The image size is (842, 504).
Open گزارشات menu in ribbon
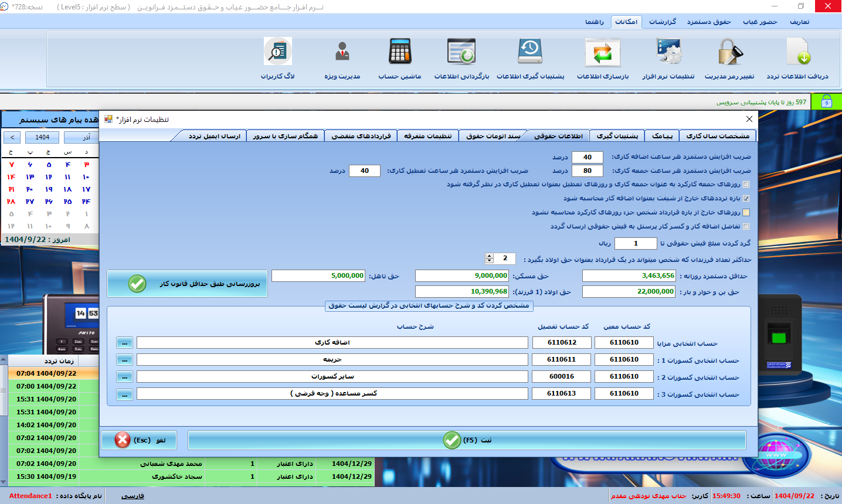tap(662, 22)
